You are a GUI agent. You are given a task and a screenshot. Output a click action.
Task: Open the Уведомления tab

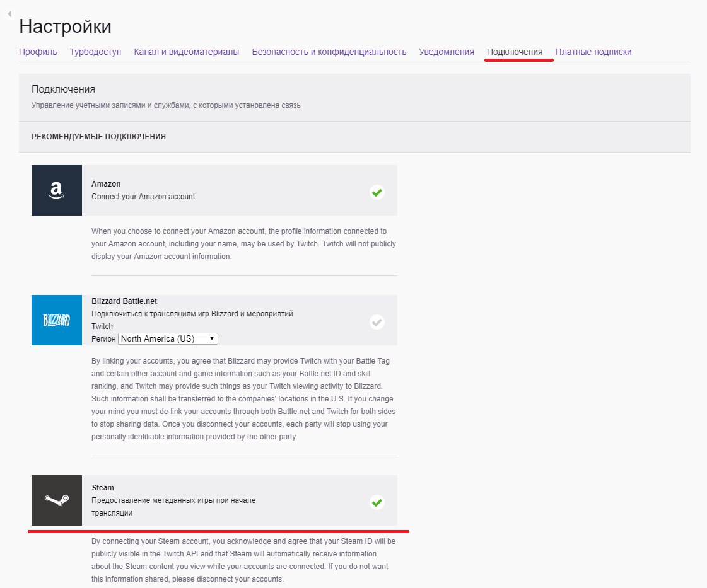[x=446, y=52]
